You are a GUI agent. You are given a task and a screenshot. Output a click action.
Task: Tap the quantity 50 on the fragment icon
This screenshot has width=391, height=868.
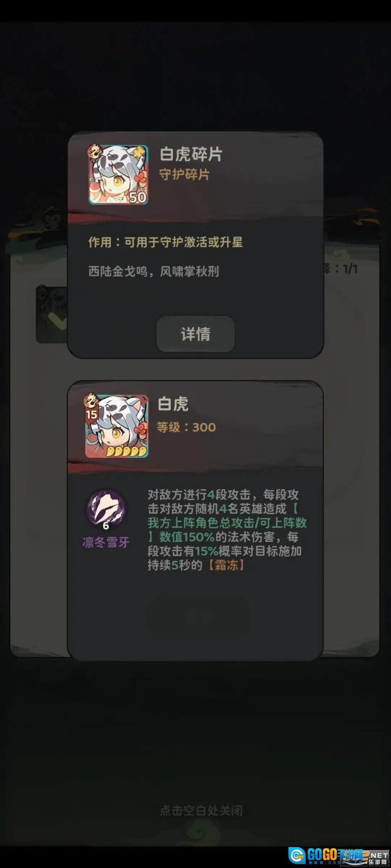click(138, 197)
